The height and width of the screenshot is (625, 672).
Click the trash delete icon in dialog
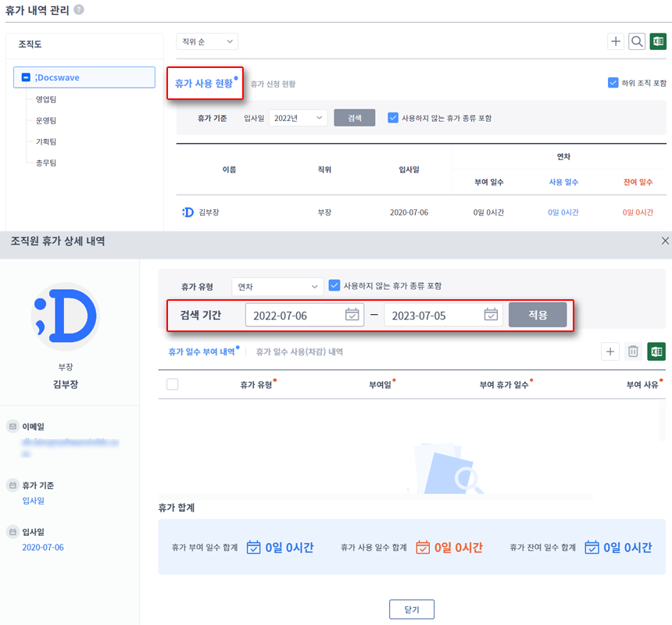coord(633,352)
